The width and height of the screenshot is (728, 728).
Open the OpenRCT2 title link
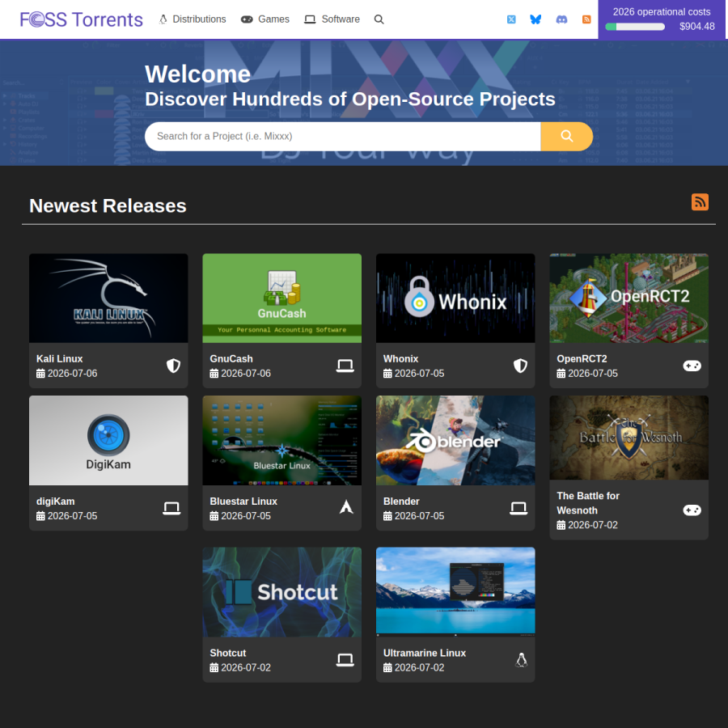(x=582, y=359)
